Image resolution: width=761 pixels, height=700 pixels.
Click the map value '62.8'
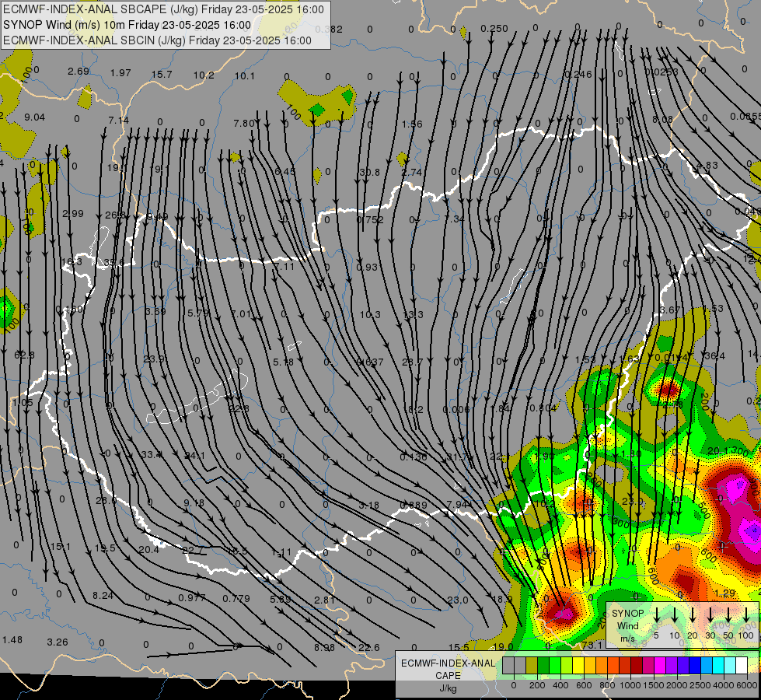tap(24, 355)
